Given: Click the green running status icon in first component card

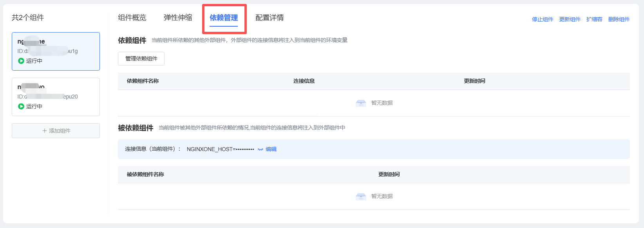Looking at the screenshot, I should (21, 61).
